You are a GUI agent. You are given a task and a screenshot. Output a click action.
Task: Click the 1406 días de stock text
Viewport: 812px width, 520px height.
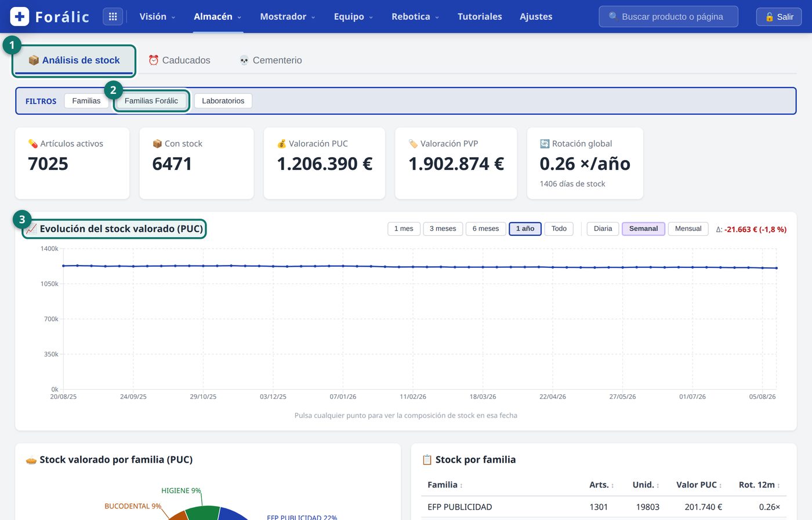pos(572,184)
